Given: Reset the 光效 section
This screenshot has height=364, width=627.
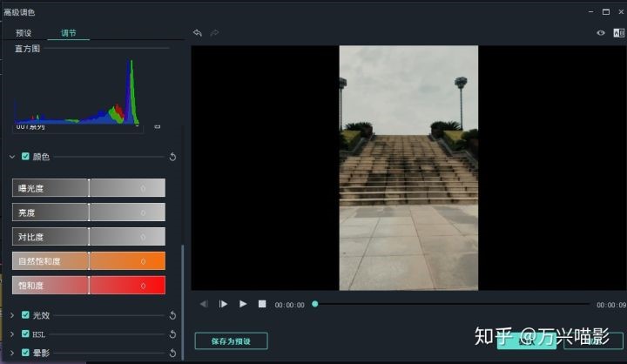Looking at the screenshot, I should pos(172,315).
